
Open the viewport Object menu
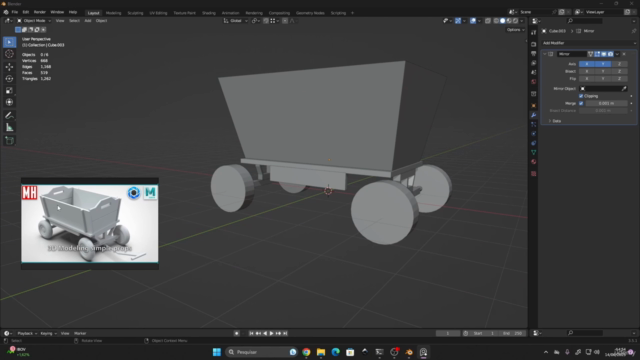point(101,21)
